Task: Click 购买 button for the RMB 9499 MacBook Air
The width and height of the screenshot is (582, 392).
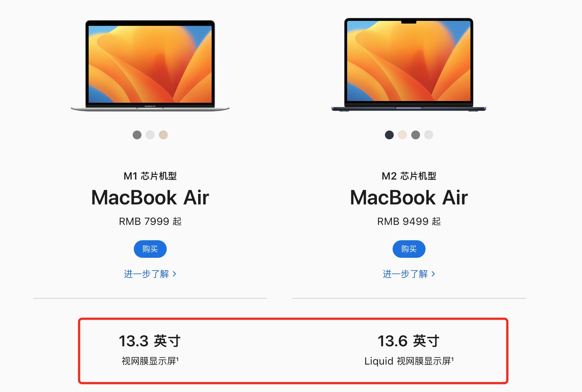Action: (x=409, y=249)
